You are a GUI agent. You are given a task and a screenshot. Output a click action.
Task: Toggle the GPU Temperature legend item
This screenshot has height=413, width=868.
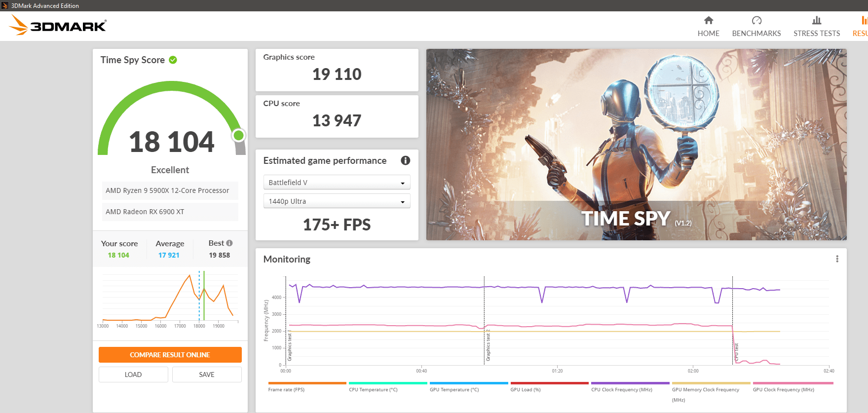coord(469,386)
